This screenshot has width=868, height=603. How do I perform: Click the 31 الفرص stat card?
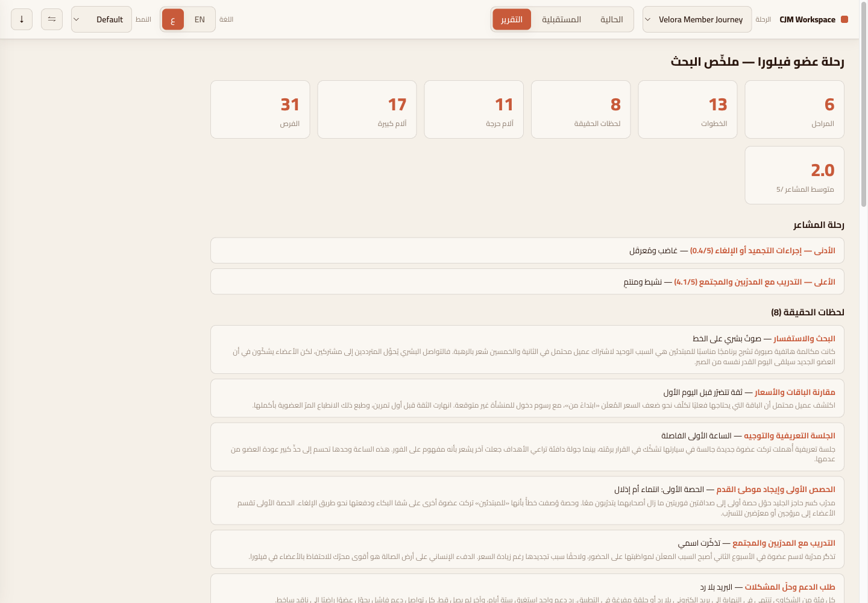tap(260, 109)
